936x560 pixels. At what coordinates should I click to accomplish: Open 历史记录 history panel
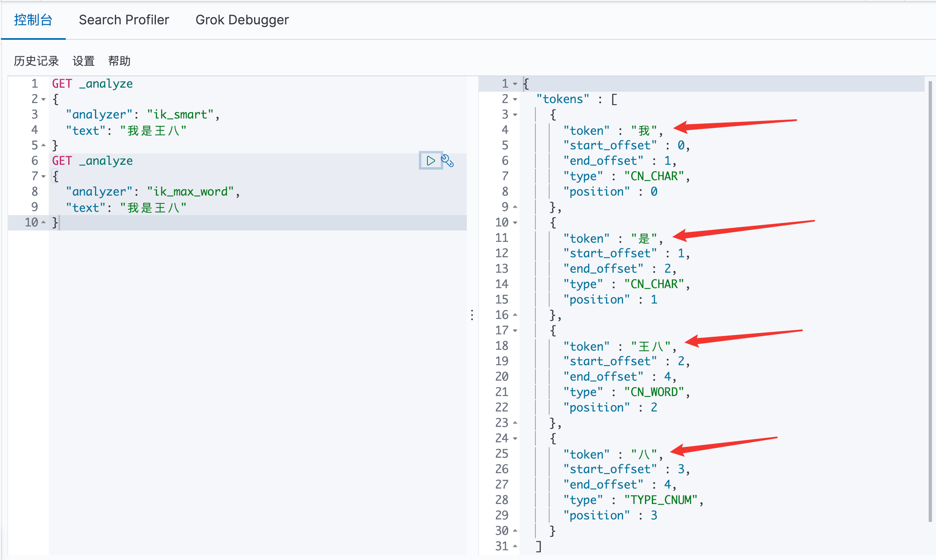(x=36, y=61)
